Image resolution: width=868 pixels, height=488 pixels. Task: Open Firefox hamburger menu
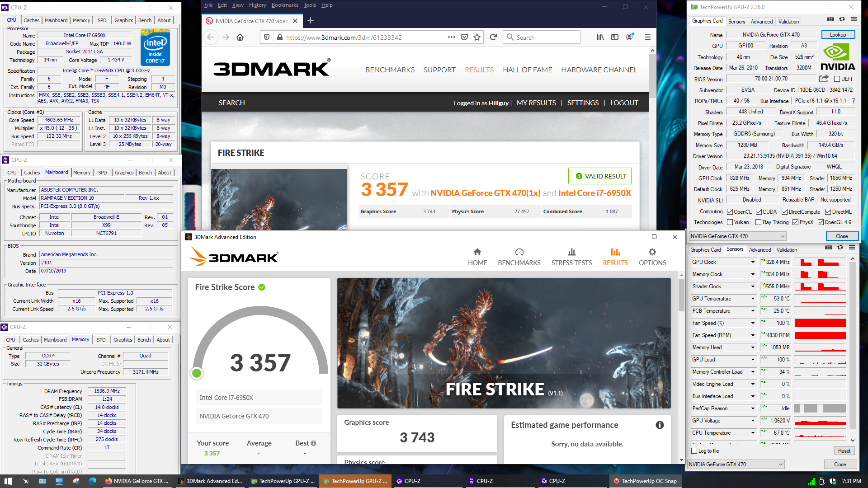pos(647,37)
